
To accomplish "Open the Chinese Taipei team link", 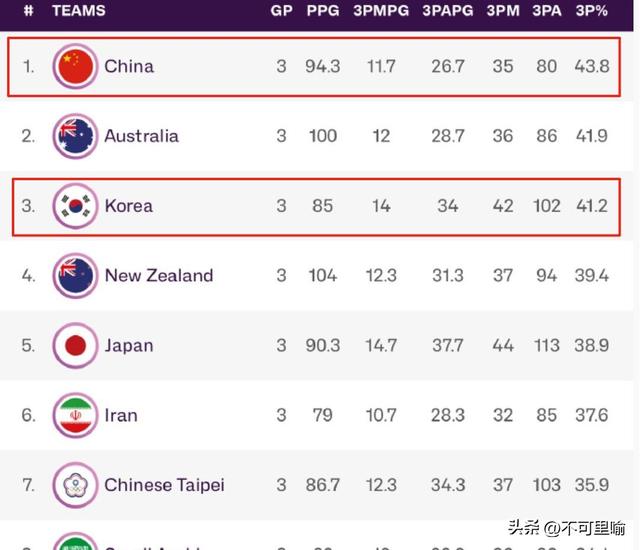I will click(x=164, y=485).
